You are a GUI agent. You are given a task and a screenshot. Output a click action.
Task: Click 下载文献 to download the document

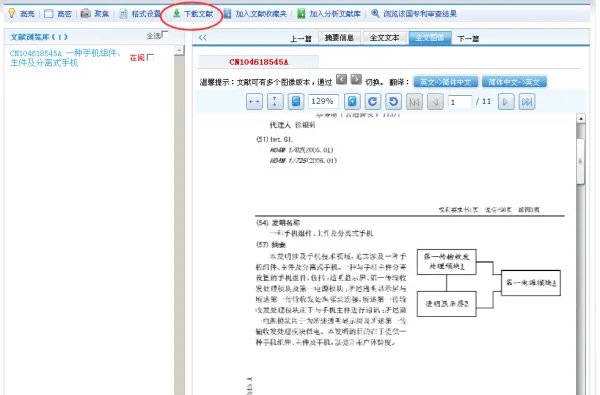click(192, 14)
